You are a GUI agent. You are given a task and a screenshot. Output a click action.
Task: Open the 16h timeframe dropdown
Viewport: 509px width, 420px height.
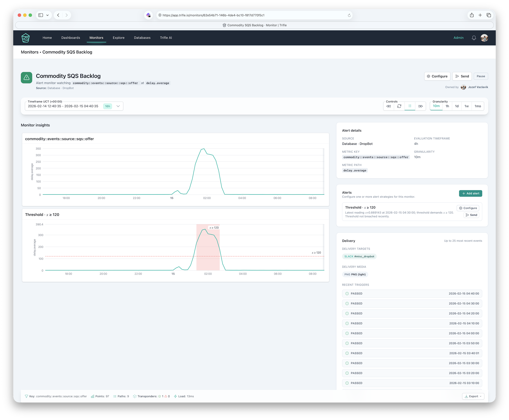click(118, 106)
